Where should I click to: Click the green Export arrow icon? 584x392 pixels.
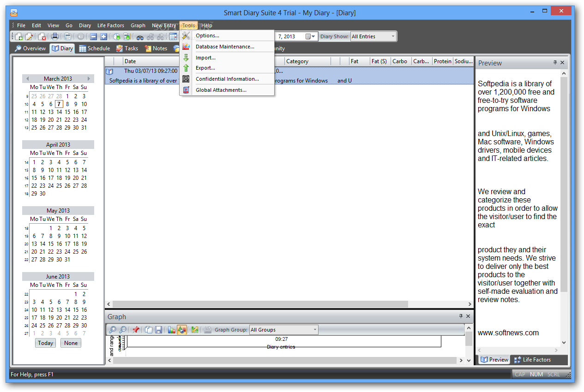pos(186,68)
